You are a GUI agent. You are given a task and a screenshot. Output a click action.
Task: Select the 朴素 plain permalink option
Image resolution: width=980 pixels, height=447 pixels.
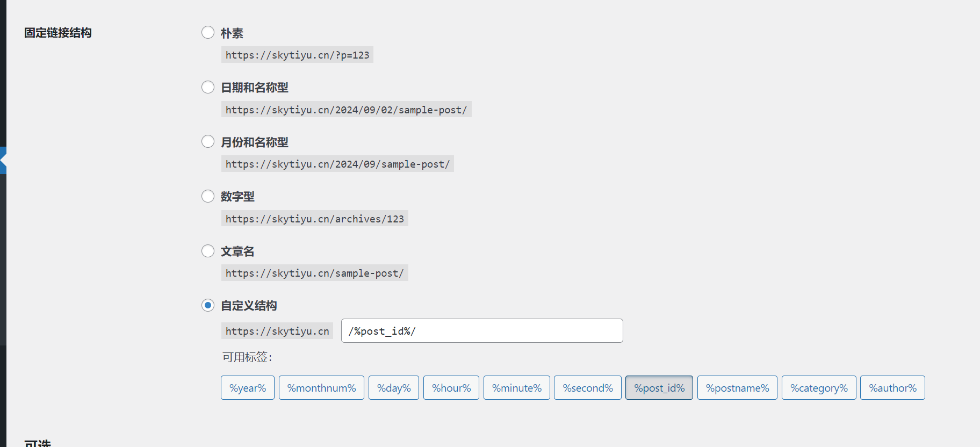pos(208,33)
